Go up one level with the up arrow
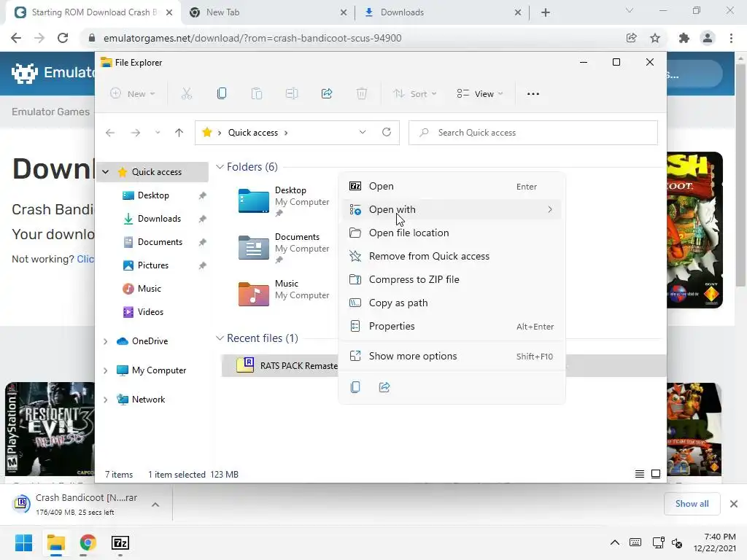 pyautogui.click(x=179, y=133)
